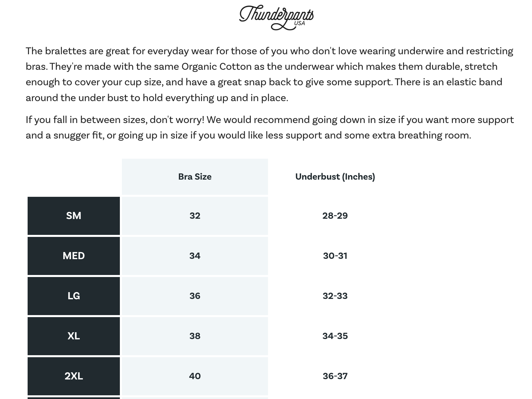Click bra size 38 cell

(x=195, y=336)
